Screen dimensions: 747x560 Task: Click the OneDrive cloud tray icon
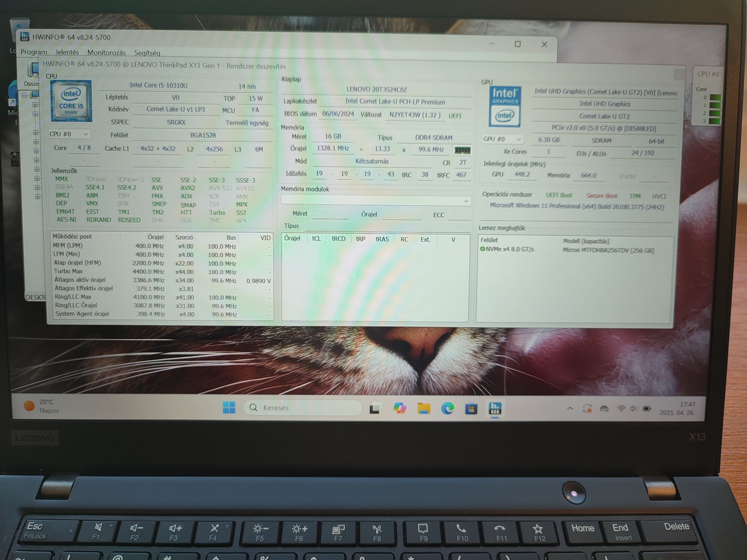tap(604, 408)
